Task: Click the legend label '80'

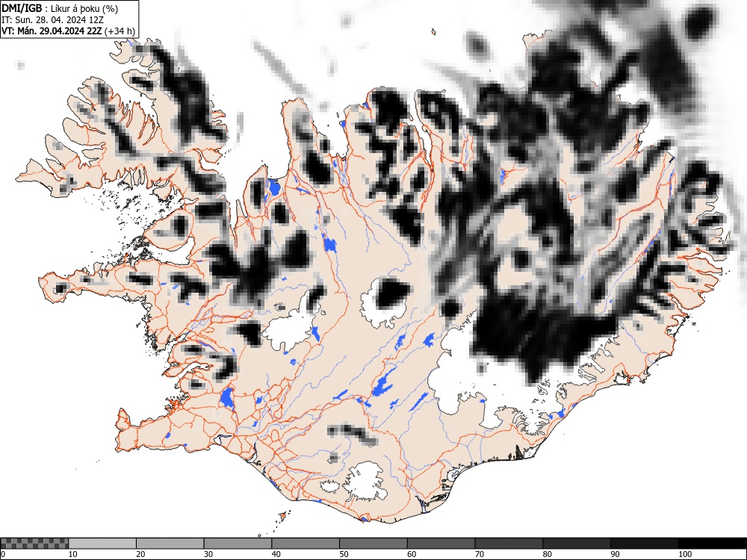Action: tap(547, 554)
